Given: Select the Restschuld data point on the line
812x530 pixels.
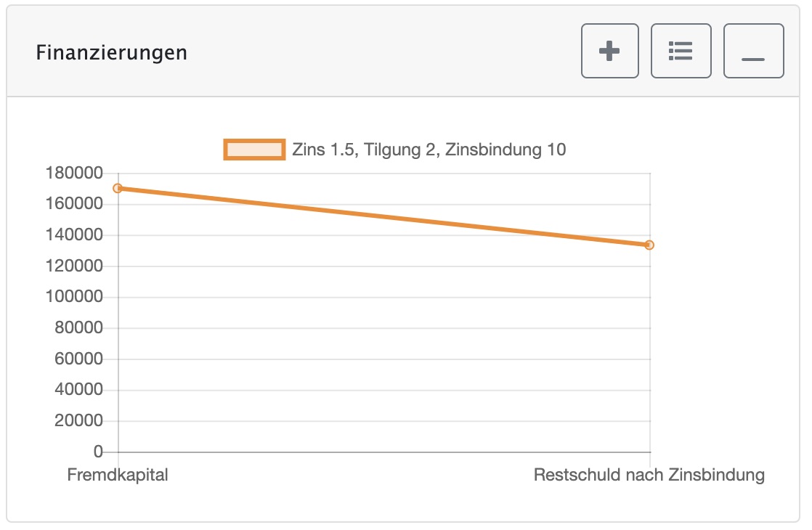Looking at the screenshot, I should [x=649, y=245].
